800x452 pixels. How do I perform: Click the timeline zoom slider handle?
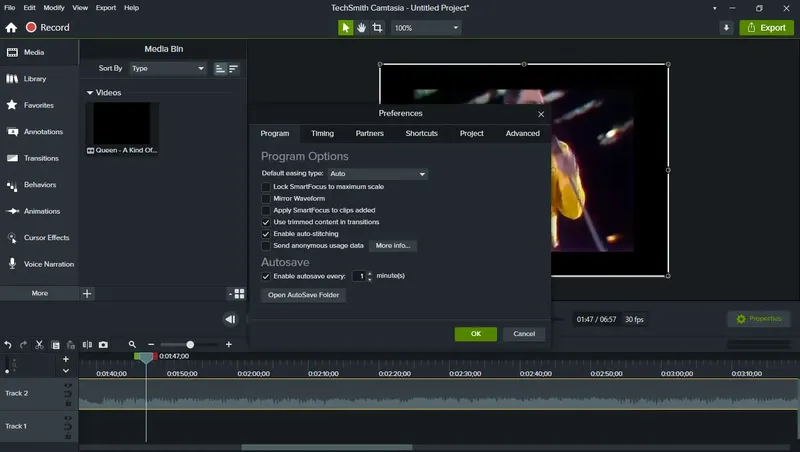coord(190,345)
